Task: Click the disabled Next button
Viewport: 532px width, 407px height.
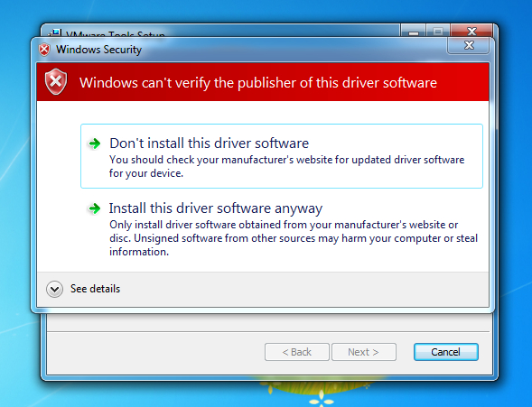Action: (x=364, y=352)
